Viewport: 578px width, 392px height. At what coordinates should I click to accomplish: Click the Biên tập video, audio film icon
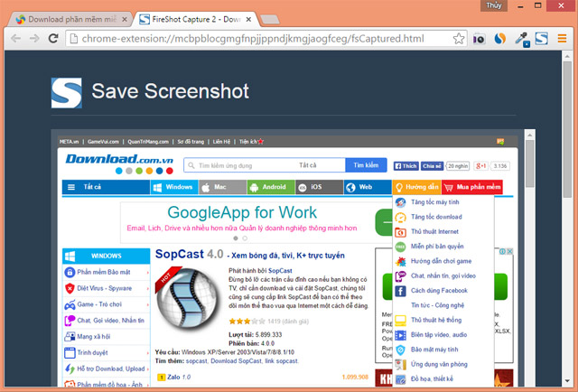pyautogui.click(x=400, y=335)
